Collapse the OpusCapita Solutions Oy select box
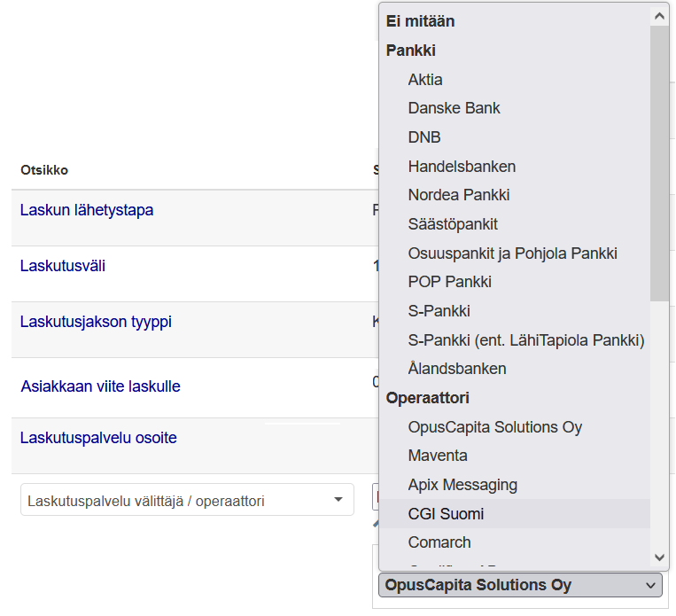Viewport: 676px width, 616px height. (x=520, y=586)
